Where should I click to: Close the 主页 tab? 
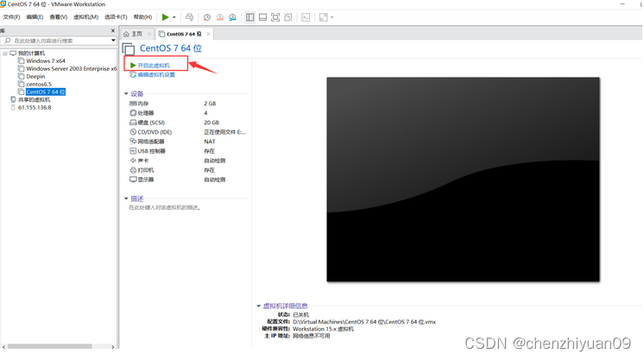click(149, 34)
